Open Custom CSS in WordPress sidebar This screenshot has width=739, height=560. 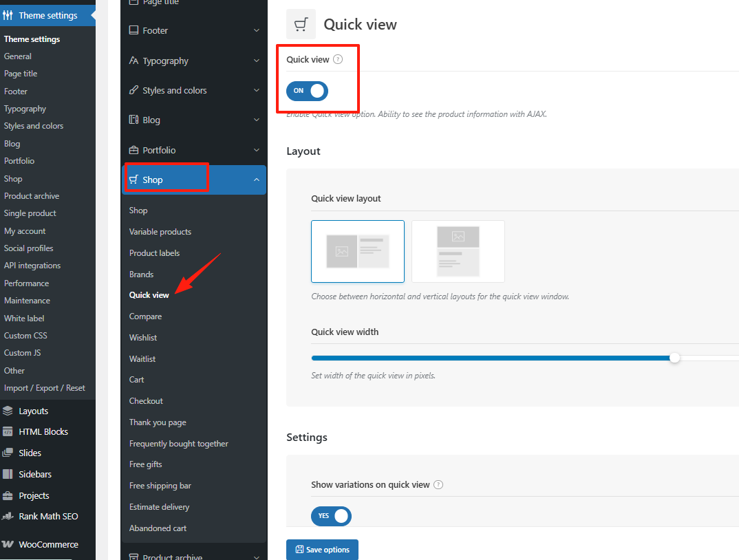click(25, 336)
